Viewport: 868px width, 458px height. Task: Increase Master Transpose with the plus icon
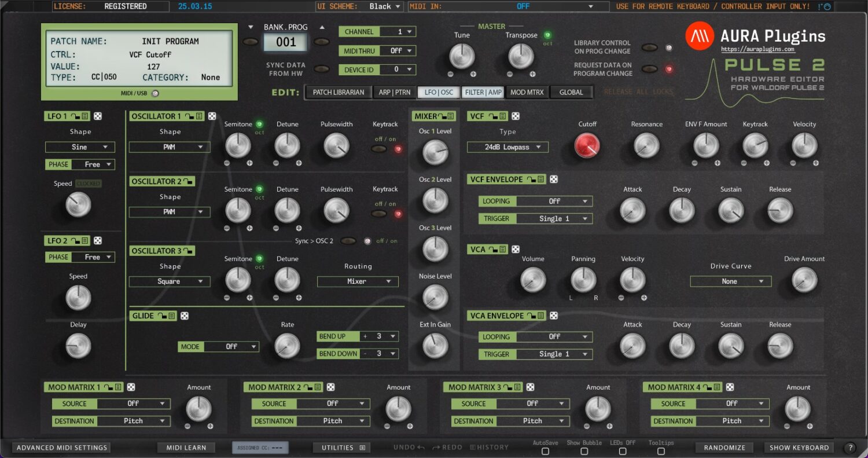click(532, 74)
